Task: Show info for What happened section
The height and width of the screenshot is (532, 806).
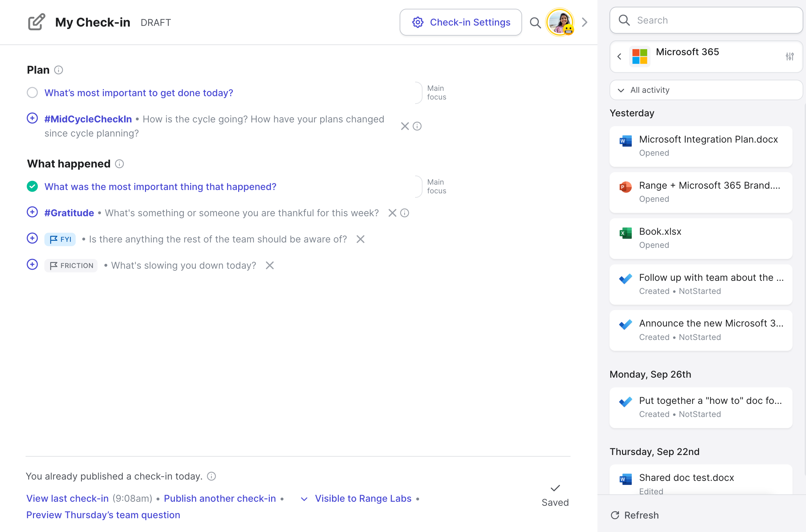Action: 119,164
